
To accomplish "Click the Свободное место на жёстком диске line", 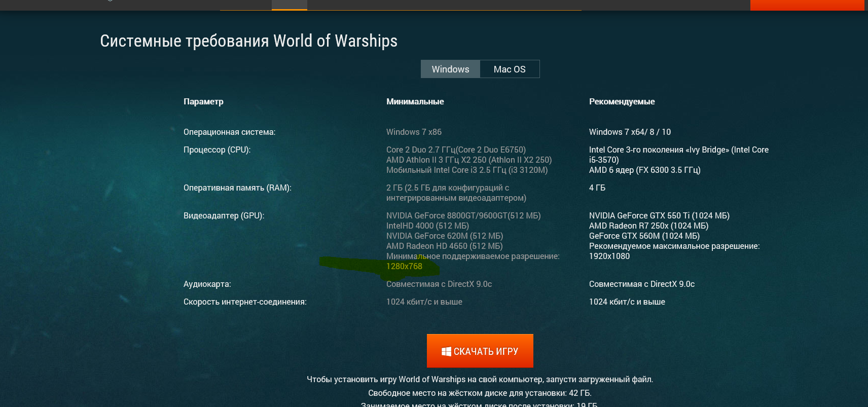I will pyautogui.click(x=480, y=393).
